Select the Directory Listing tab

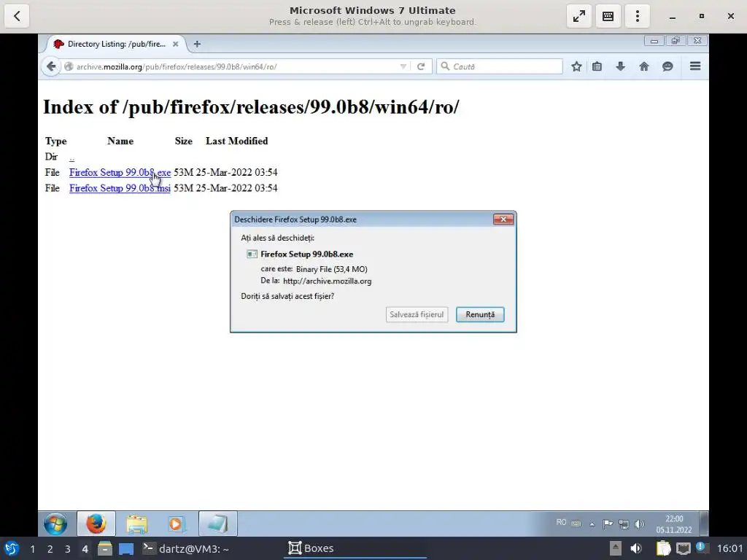pyautogui.click(x=116, y=44)
